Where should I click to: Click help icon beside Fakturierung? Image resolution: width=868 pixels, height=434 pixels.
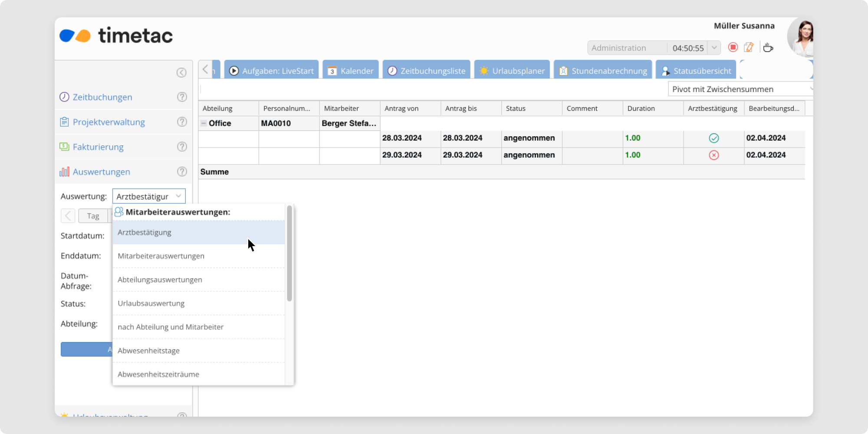click(182, 147)
